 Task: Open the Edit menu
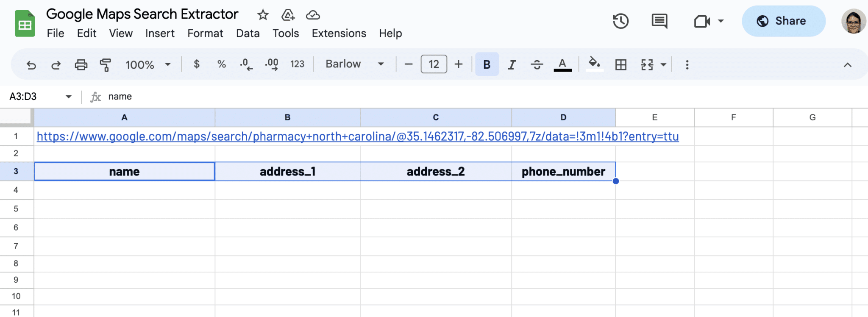(x=86, y=33)
